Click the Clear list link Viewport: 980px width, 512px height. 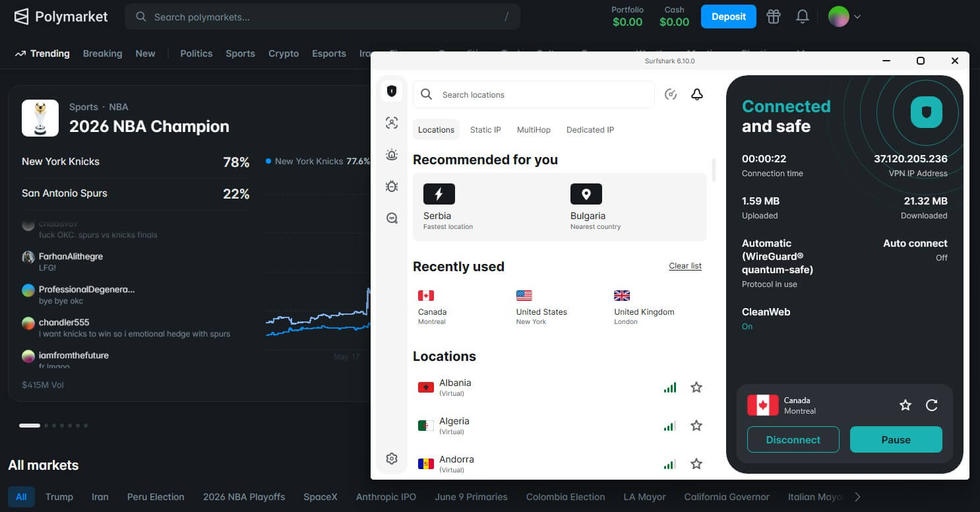[x=685, y=266]
